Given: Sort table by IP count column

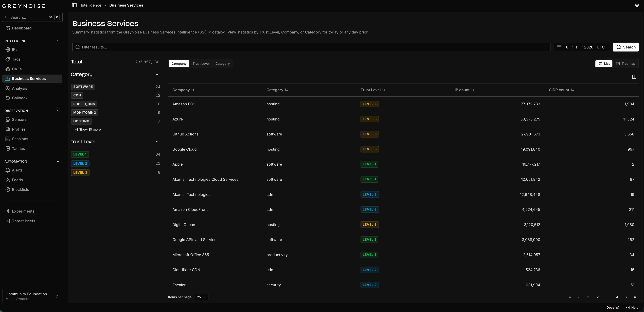Looking at the screenshot, I should coord(464,90).
